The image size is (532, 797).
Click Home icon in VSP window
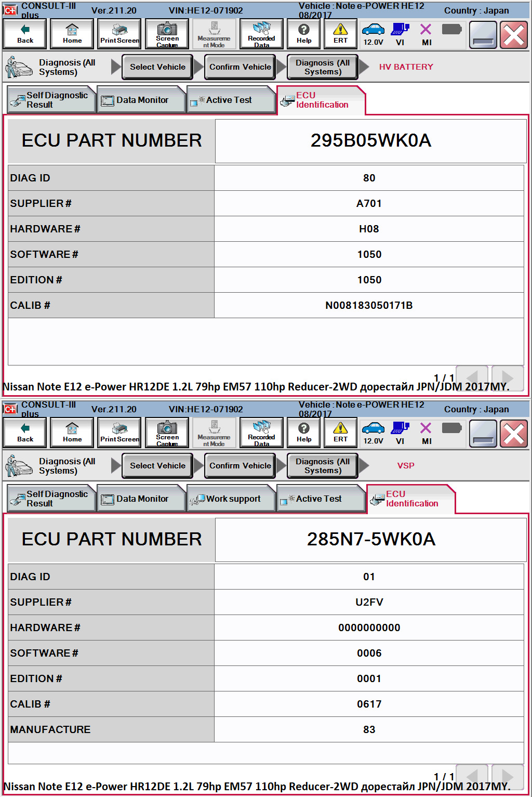point(72,433)
